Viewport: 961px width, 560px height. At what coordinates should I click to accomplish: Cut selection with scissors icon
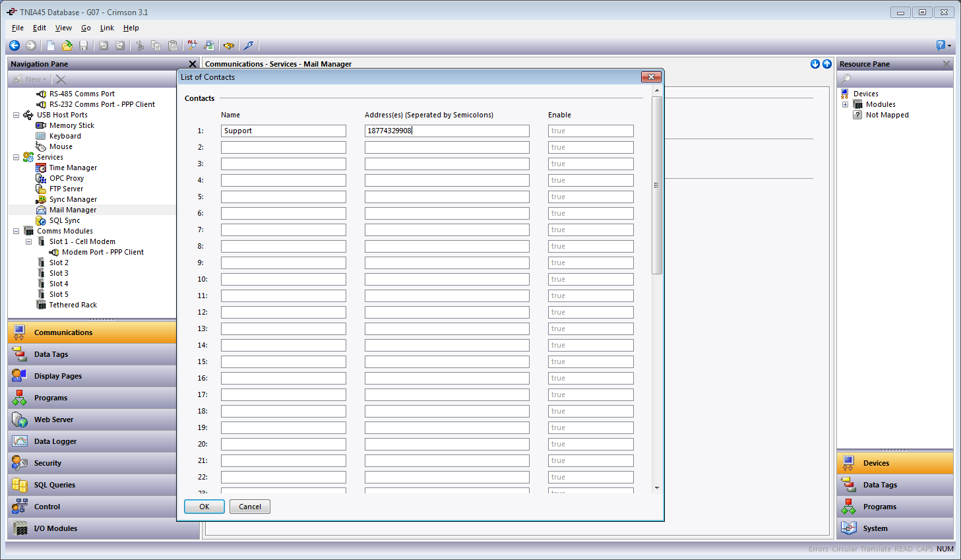[140, 46]
